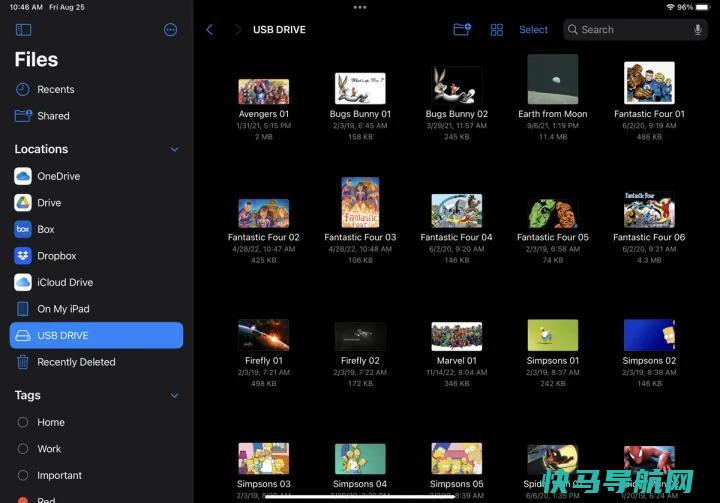Open Simpsons 03 image

264,458
